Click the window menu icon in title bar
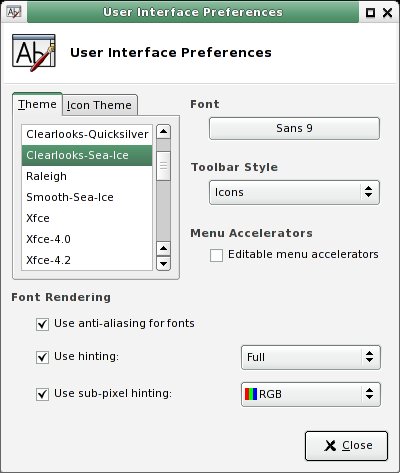 [x=14, y=12]
